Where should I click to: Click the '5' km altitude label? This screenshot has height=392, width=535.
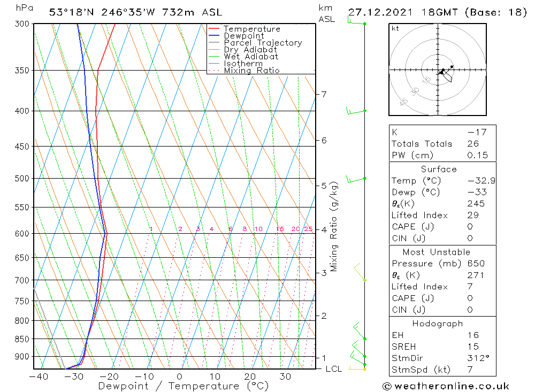[x=324, y=186]
